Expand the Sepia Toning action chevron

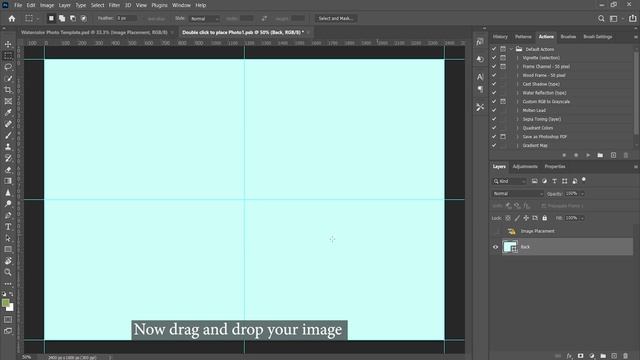(x=518, y=119)
